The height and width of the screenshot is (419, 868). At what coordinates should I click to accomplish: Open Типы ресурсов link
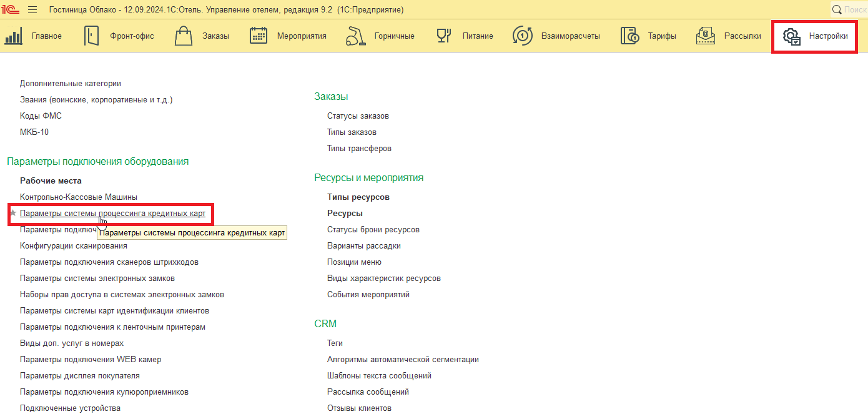click(x=358, y=197)
